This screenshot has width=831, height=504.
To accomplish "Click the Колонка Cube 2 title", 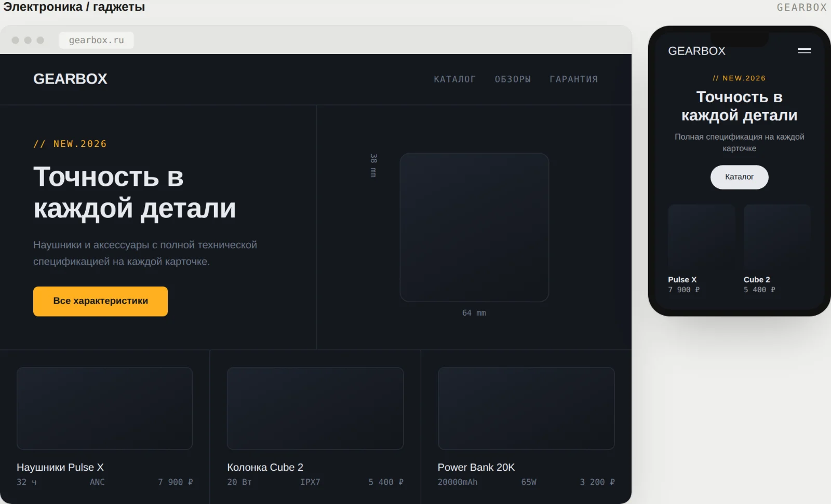I will (265, 467).
